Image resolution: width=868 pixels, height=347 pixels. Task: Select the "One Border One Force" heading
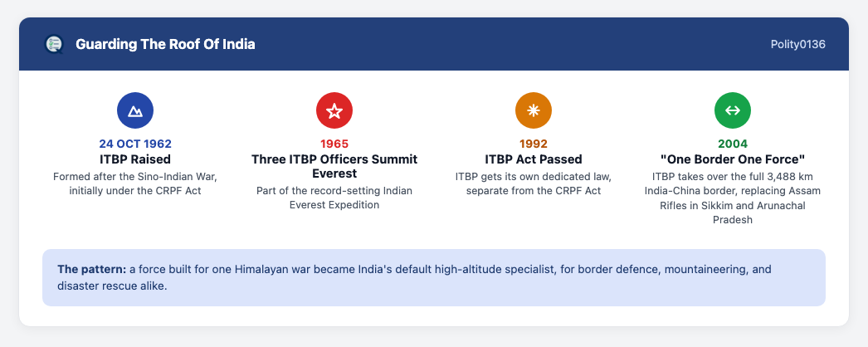[x=733, y=159]
